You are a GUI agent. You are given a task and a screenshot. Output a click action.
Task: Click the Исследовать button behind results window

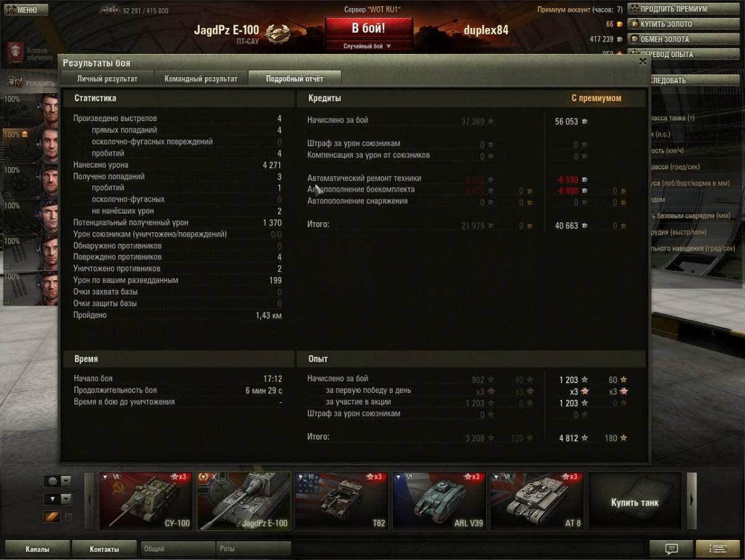click(x=695, y=81)
